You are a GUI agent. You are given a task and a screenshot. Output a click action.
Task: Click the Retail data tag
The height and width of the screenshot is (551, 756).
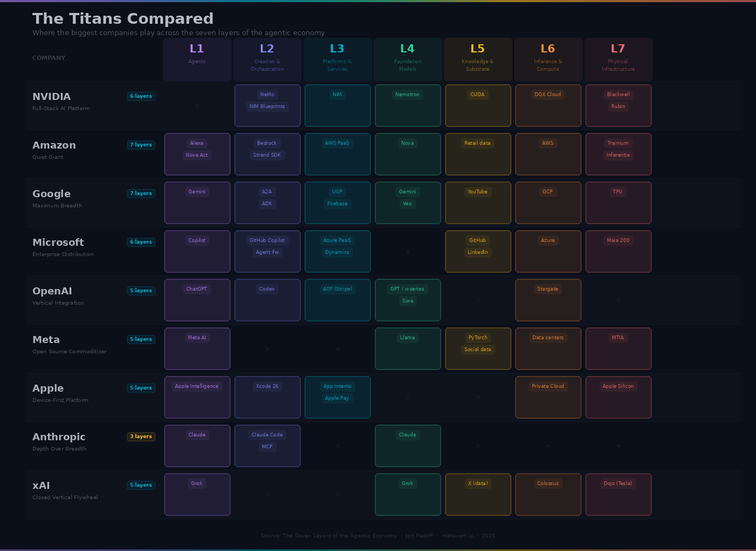(478, 143)
